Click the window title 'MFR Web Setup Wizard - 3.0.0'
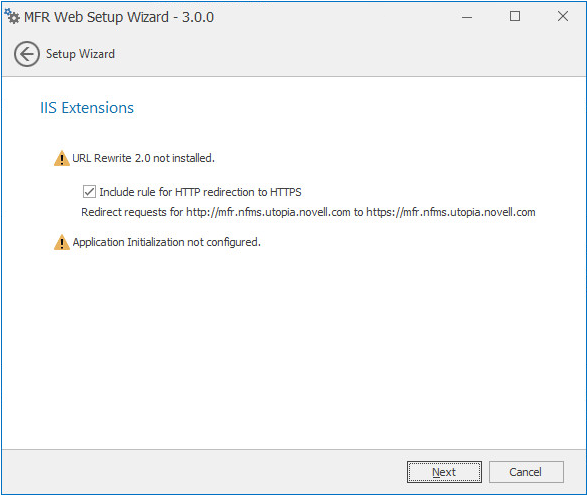 (x=119, y=17)
